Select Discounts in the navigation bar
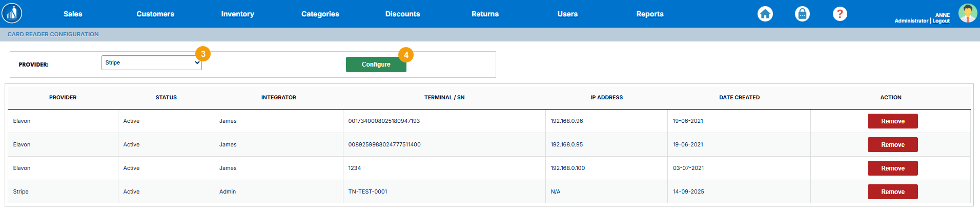The width and height of the screenshot is (980, 214). (402, 14)
